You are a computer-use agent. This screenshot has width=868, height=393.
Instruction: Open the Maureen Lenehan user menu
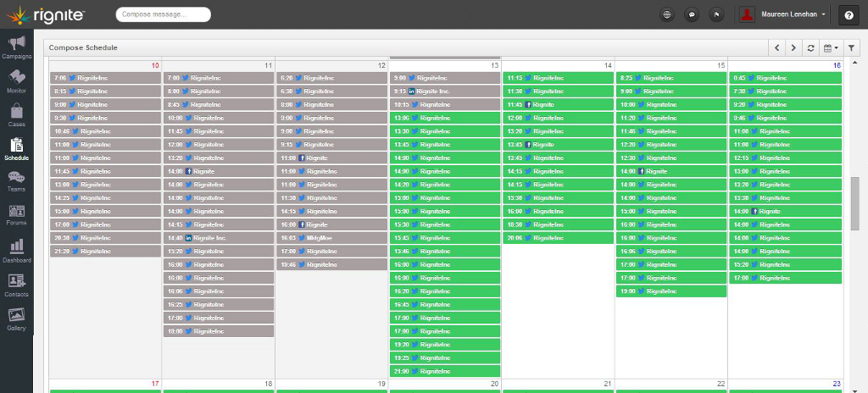click(x=793, y=15)
